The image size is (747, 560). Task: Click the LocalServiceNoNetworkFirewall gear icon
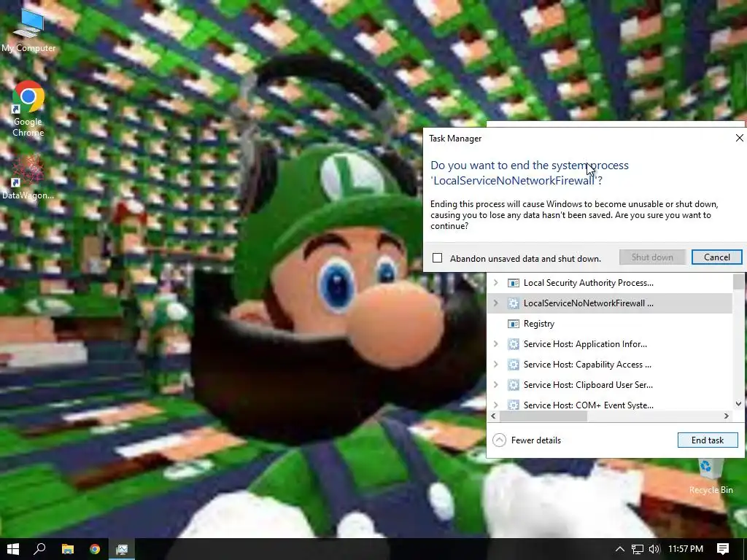click(513, 303)
